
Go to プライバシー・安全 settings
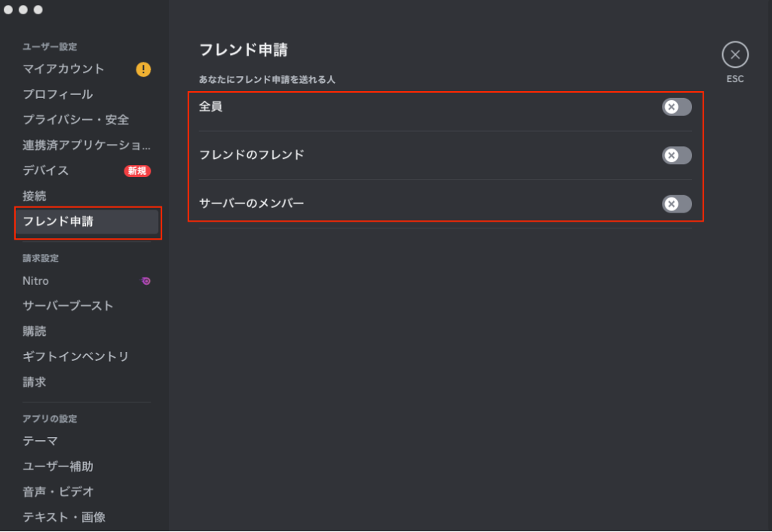75,120
